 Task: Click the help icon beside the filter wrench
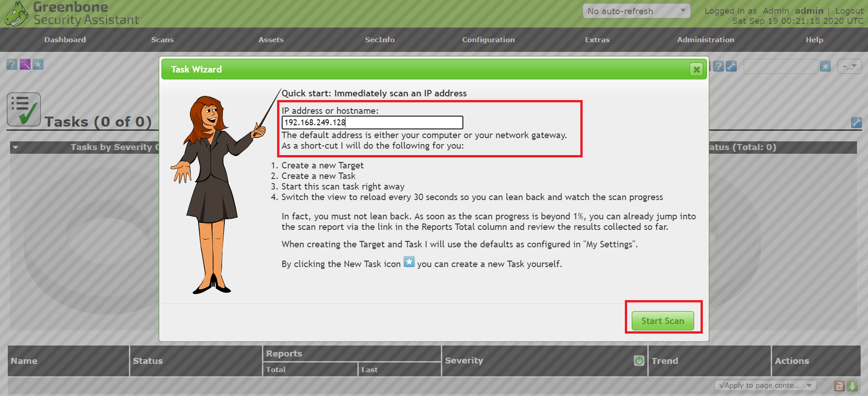pos(718,66)
